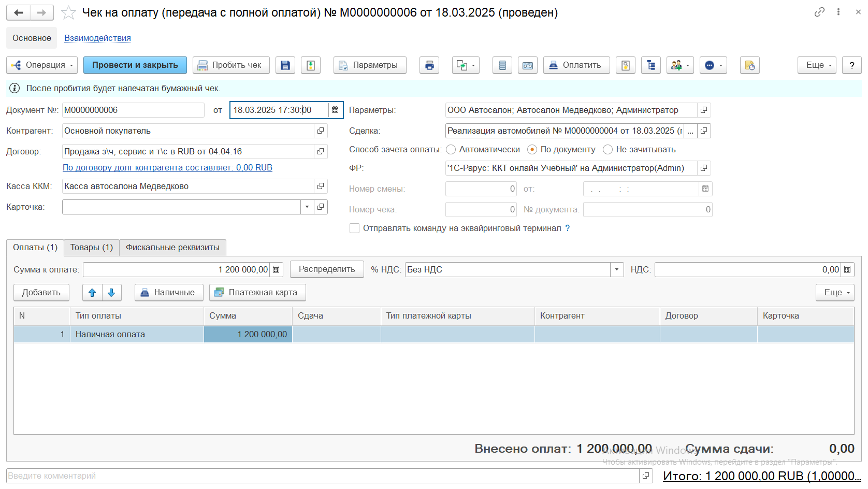Move payment row down with blue arrow

(111, 293)
